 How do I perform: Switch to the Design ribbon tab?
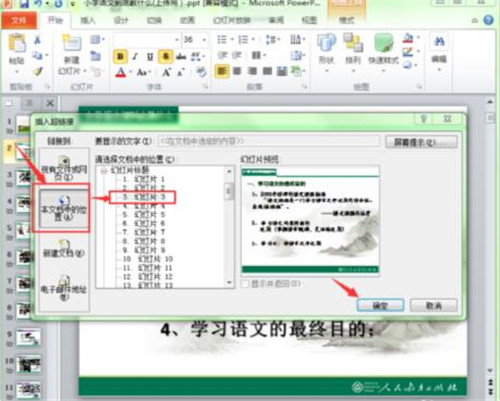click(121, 21)
